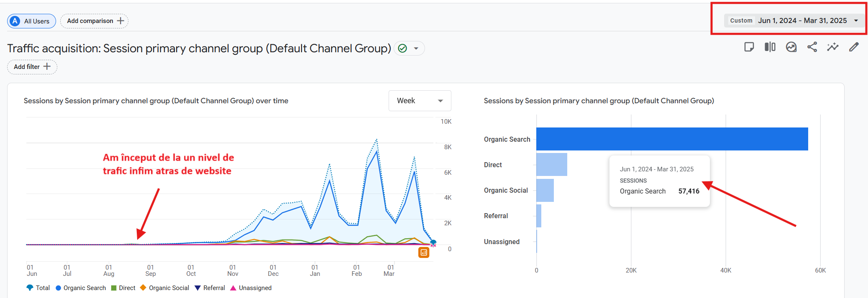Click the 'SESSIONS' label in the tooltip
The width and height of the screenshot is (868, 298).
click(x=633, y=181)
